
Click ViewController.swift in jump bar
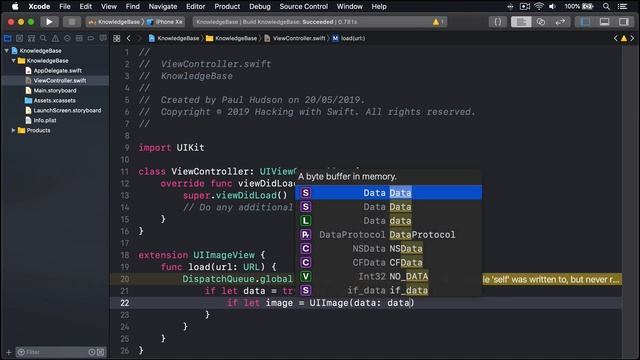pyautogui.click(x=295, y=38)
